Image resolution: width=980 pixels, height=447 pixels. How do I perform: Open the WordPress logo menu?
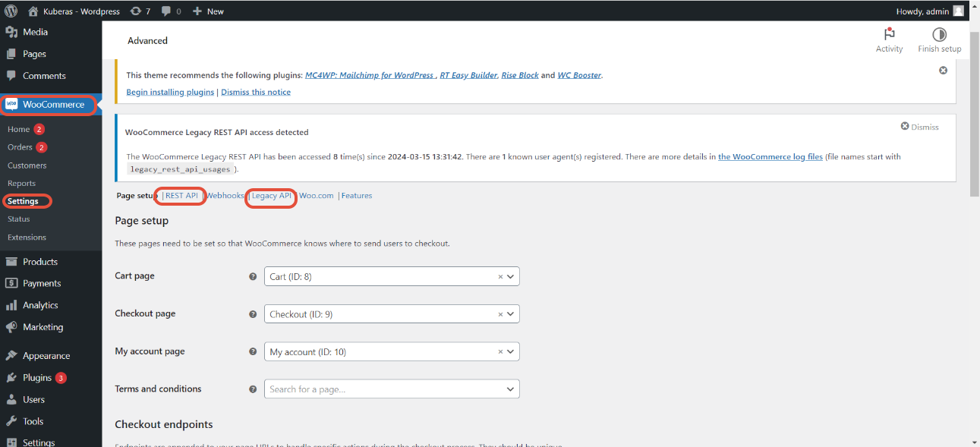(x=11, y=11)
